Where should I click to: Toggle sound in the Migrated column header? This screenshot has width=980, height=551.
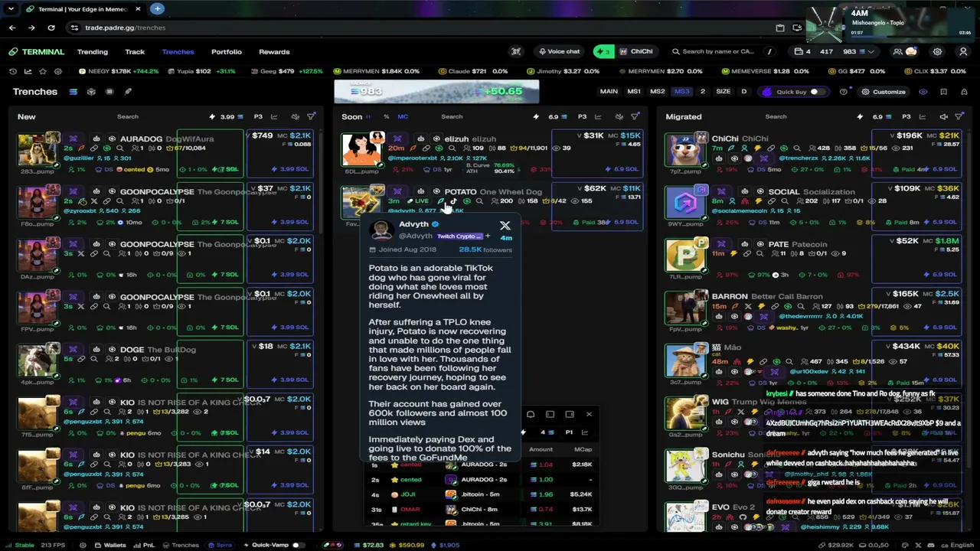click(943, 117)
